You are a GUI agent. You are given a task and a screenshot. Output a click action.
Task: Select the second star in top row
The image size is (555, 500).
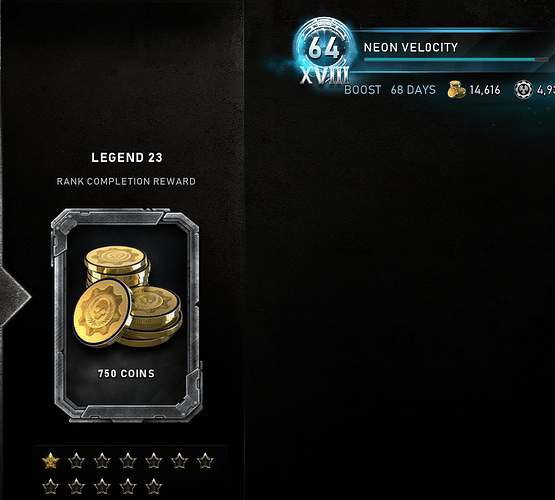76,461
